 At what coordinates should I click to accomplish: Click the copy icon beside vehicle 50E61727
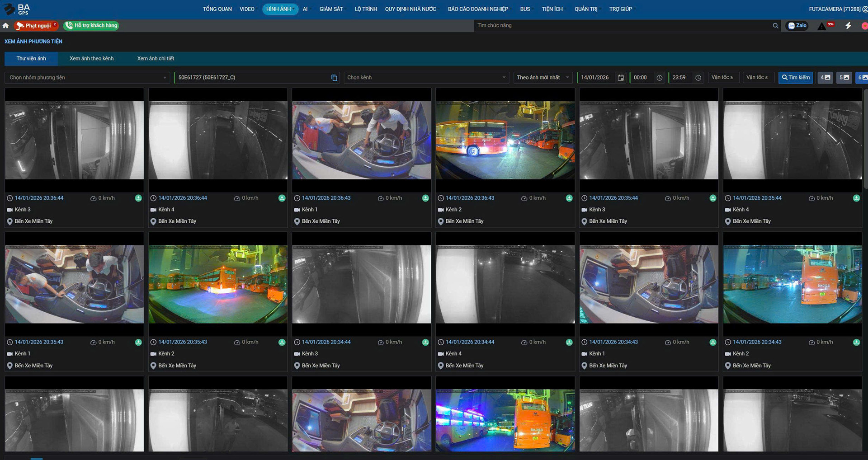coord(334,78)
